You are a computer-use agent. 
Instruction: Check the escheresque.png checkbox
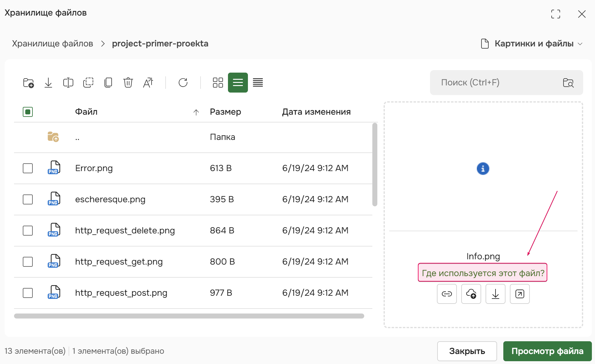point(28,199)
